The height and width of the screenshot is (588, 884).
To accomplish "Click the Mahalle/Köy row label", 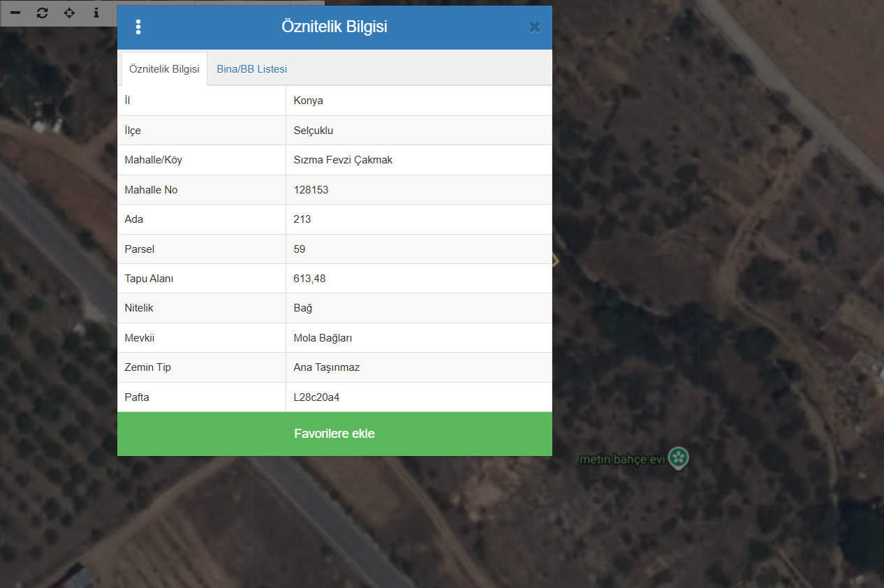I will click(153, 160).
